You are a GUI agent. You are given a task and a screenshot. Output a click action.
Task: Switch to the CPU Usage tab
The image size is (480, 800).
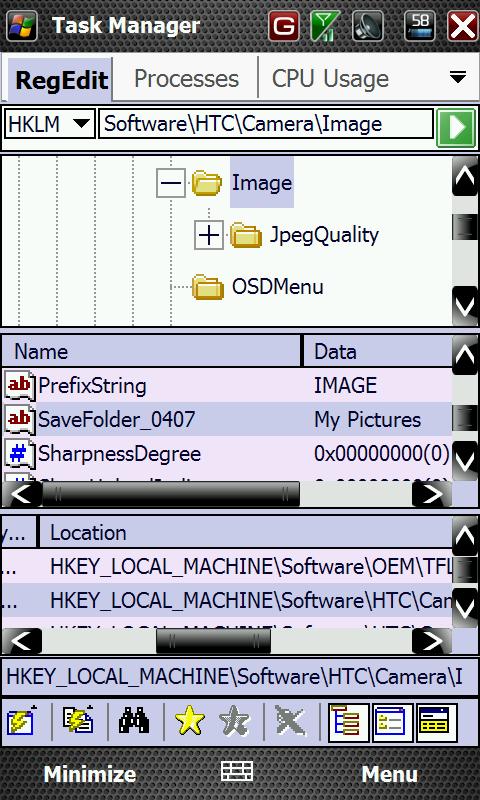point(330,79)
